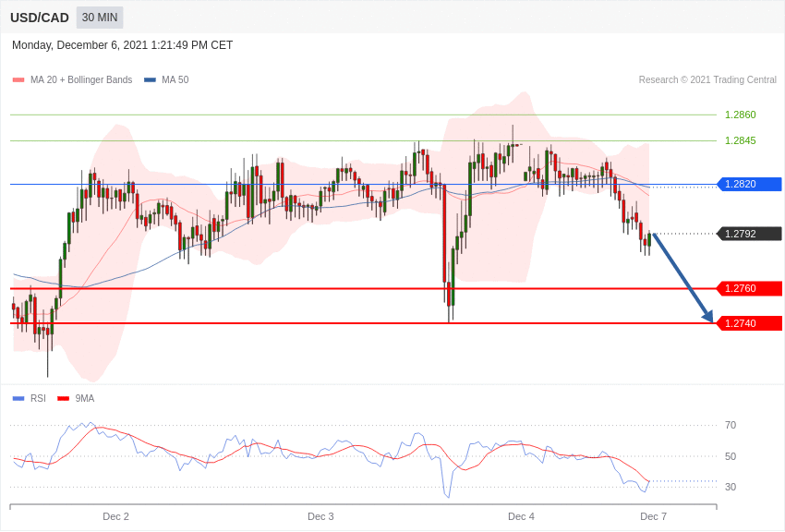This screenshot has height=532, width=785.
Task: Click the MA 20 + Bollinger Bands legend label
Action: pos(81,79)
